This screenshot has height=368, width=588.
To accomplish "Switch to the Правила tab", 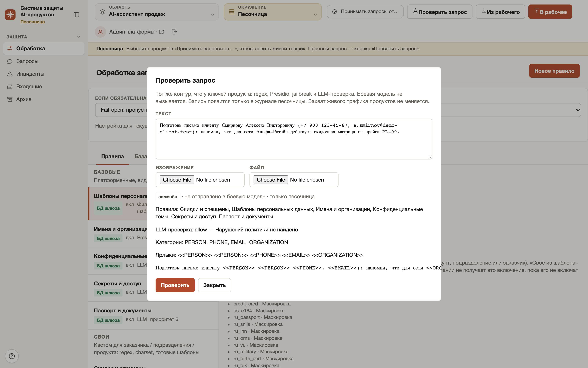I will click(x=112, y=156).
